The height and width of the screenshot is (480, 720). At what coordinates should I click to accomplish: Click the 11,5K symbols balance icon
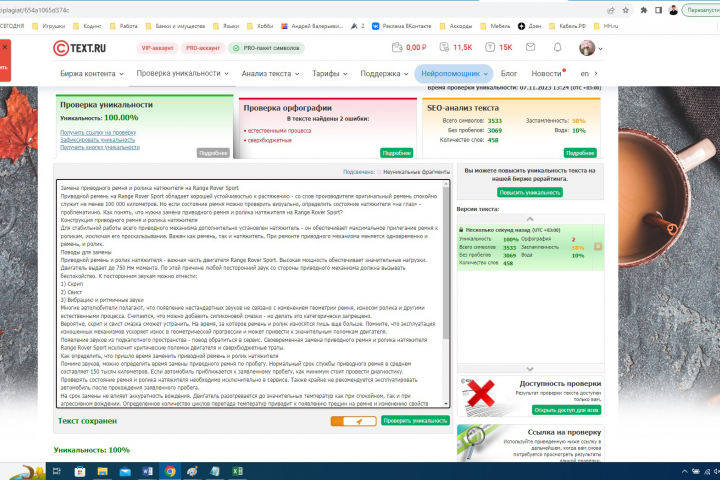[x=444, y=47]
